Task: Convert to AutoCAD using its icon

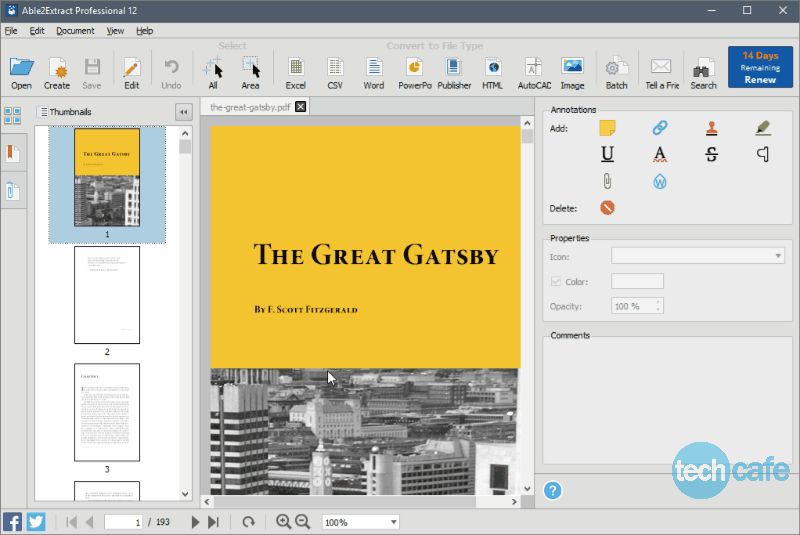Action: coord(534,73)
